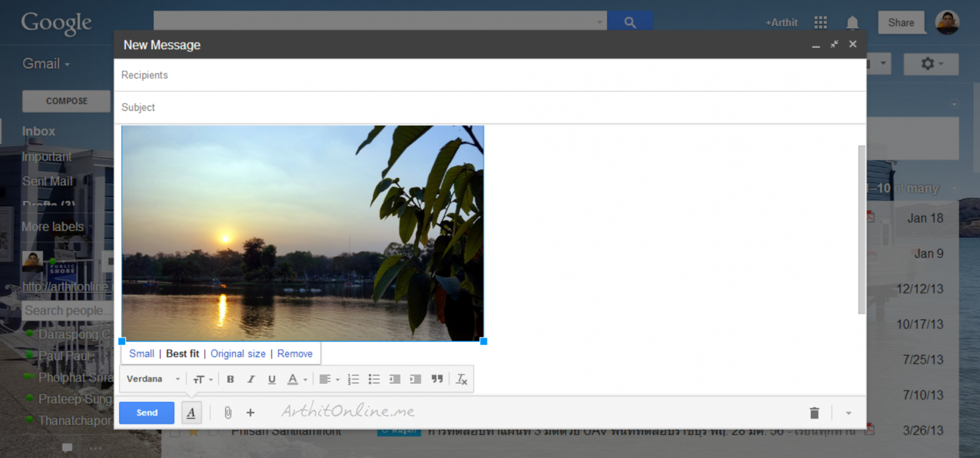980x458 pixels.
Task: Click the Google logo
Action: click(x=56, y=23)
